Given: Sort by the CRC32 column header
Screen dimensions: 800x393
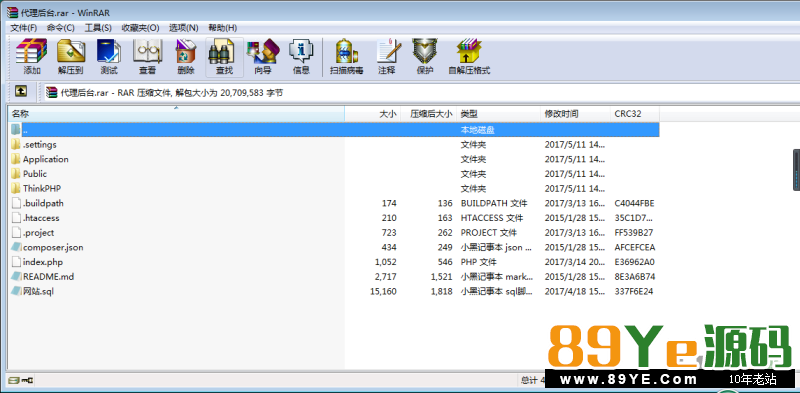Looking at the screenshot, I should point(635,114).
